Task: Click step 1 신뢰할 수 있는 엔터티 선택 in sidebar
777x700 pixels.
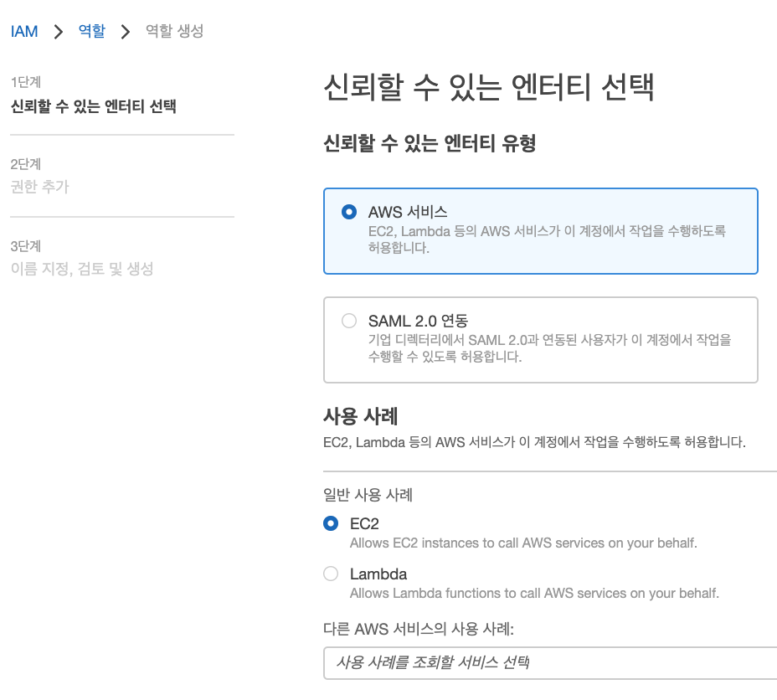Action: [x=94, y=106]
